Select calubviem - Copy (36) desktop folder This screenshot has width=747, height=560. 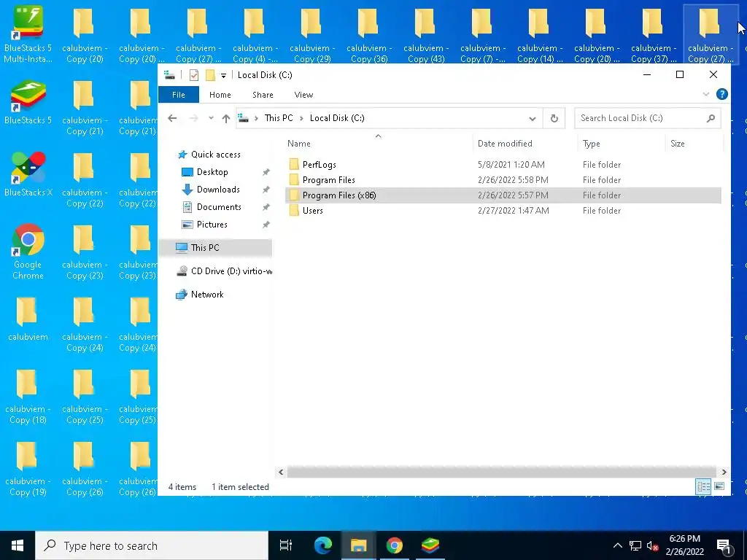coord(368,34)
